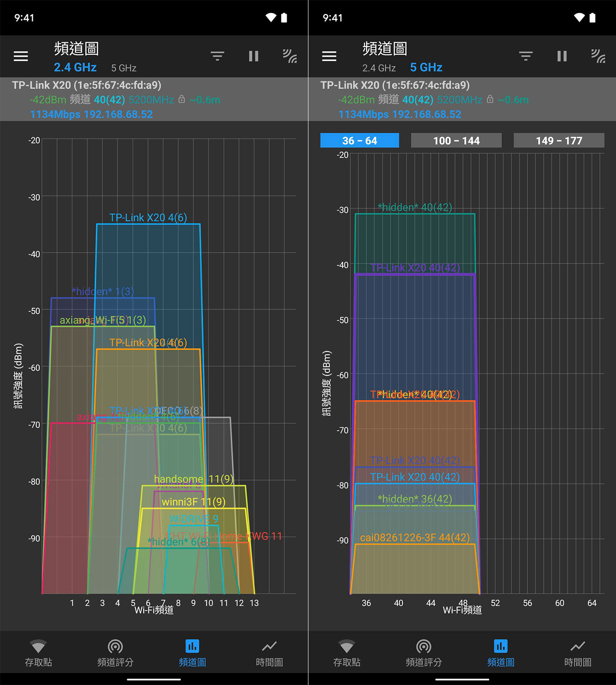Open 存取點 tab in left screen
Image resolution: width=616 pixels, height=685 pixels.
38,653
